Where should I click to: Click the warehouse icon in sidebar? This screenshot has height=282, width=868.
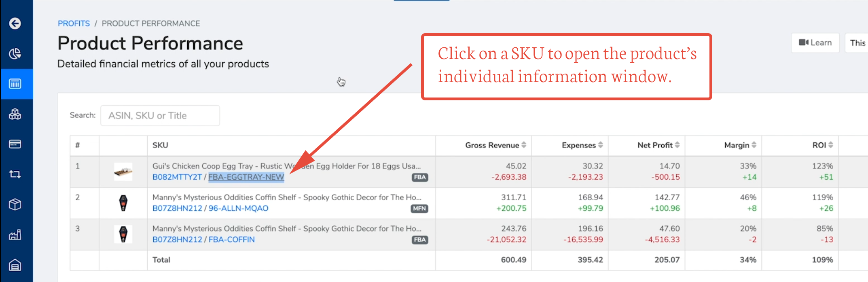point(15,265)
